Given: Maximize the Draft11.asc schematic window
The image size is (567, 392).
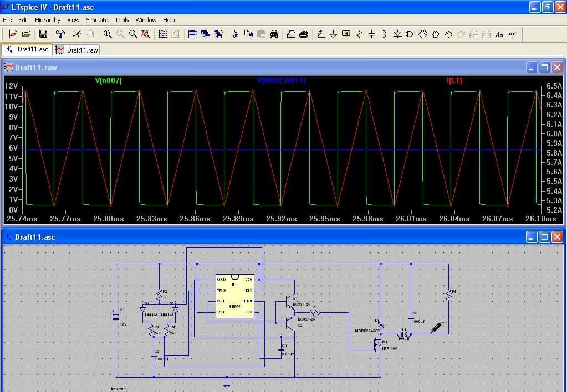Looking at the screenshot, I should (544, 236).
